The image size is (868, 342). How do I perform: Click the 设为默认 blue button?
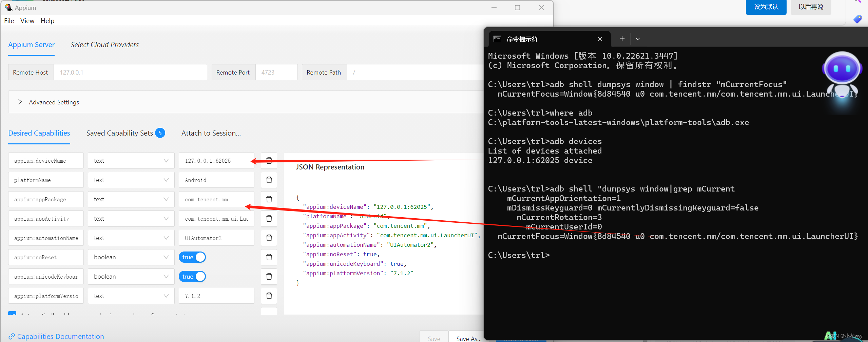click(x=766, y=7)
